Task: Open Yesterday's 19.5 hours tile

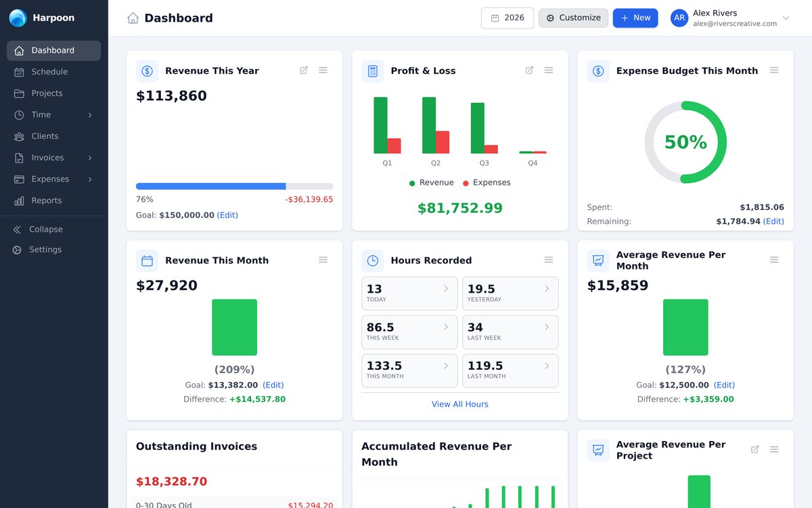Action: tap(510, 293)
